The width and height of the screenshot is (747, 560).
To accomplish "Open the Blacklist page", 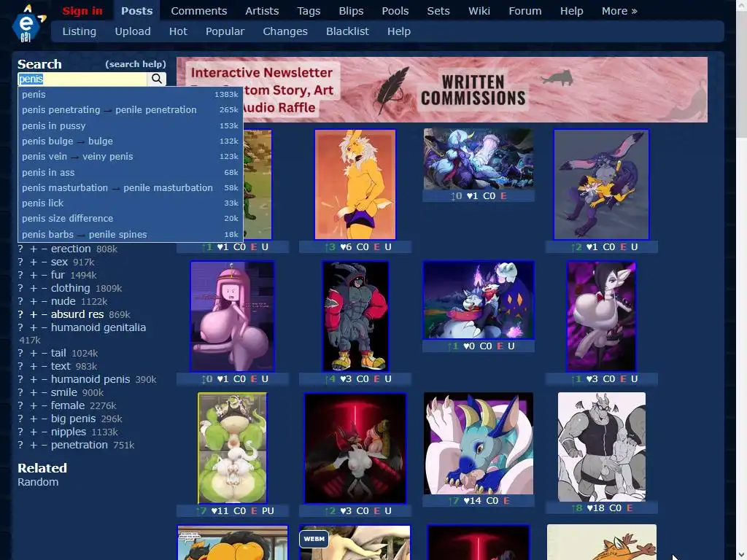I will (x=347, y=31).
